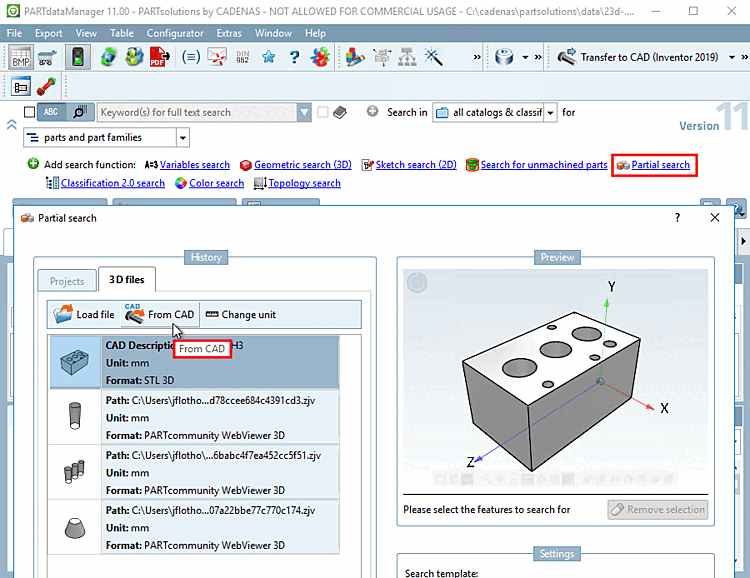This screenshot has width=750, height=578.
Task: Open the Geometric search (3D) link
Action: (x=302, y=165)
